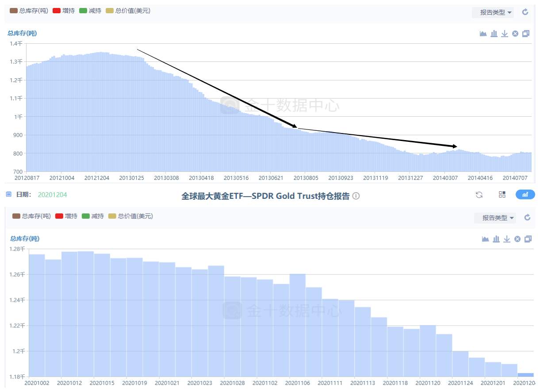Viewport: 540px width, 392px height.
Task: Click x-axis label 20130125
Action: tap(131, 178)
